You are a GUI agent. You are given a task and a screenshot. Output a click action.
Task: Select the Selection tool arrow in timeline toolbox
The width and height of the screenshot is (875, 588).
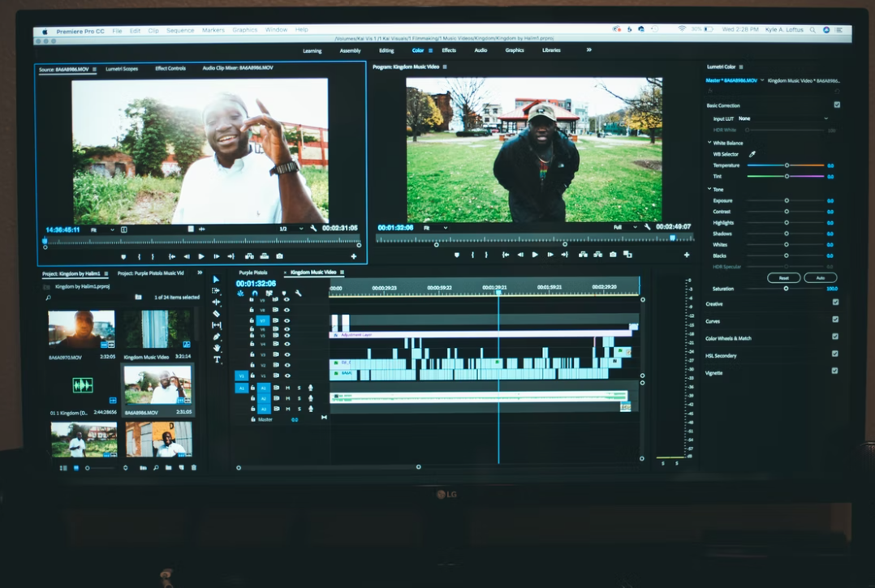click(216, 279)
